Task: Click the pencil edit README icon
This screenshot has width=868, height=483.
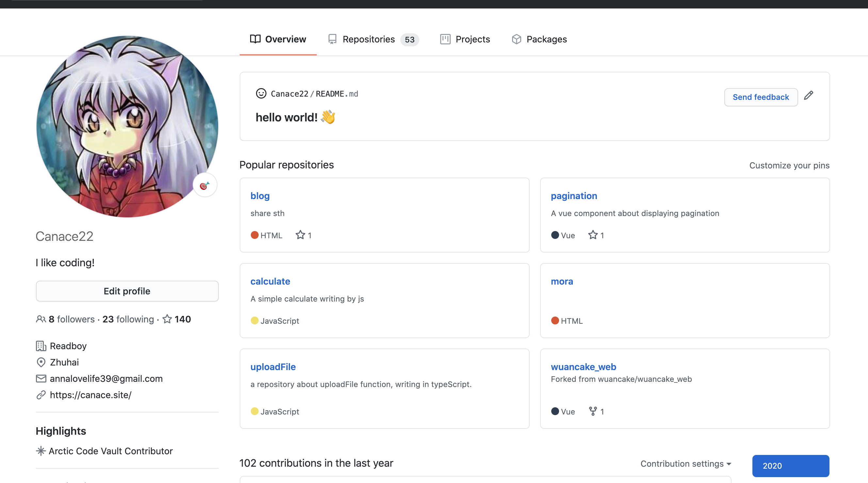Action: click(x=808, y=96)
